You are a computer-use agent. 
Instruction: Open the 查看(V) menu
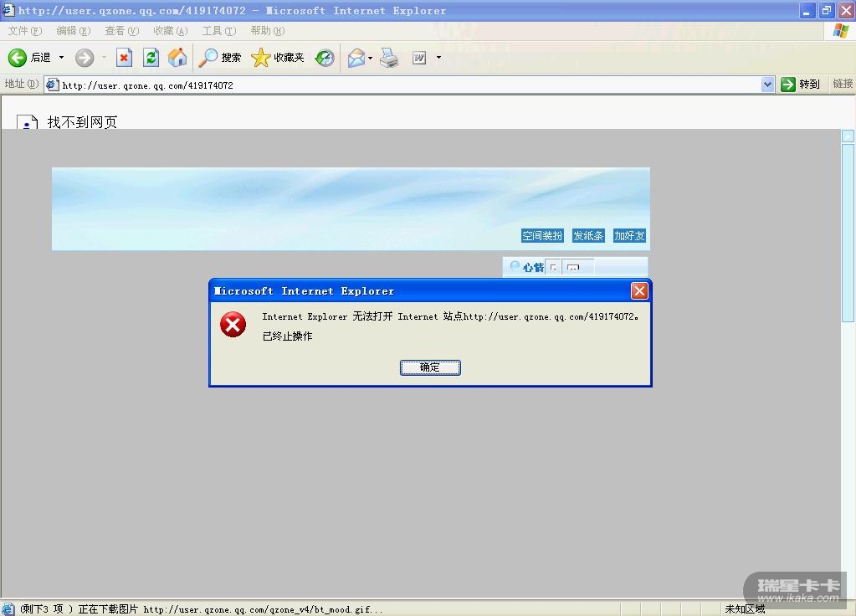(121, 31)
